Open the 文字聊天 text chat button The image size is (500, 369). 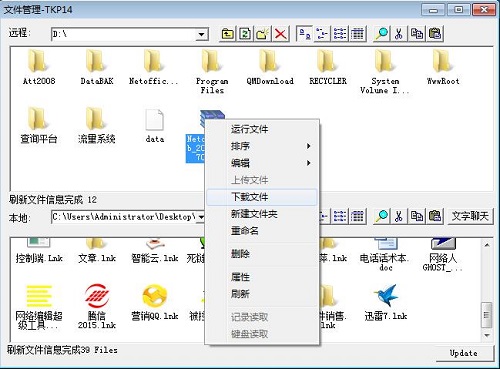coord(470,217)
